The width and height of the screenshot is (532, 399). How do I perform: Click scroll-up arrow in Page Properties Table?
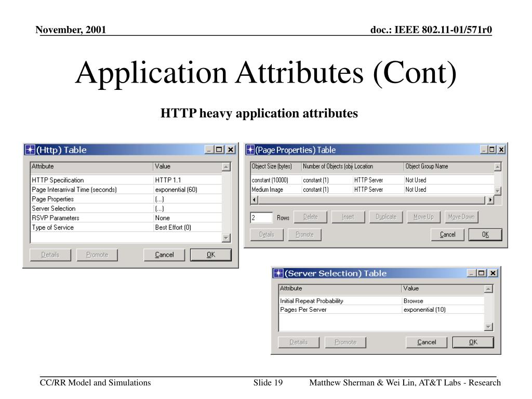[498, 167]
